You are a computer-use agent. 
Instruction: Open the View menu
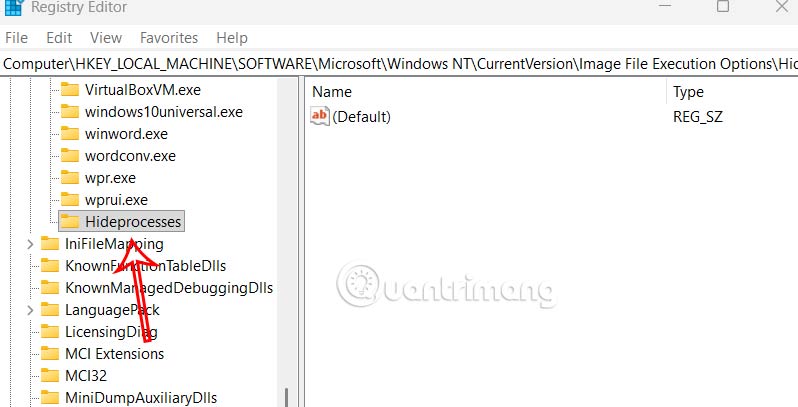coord(106,38)
